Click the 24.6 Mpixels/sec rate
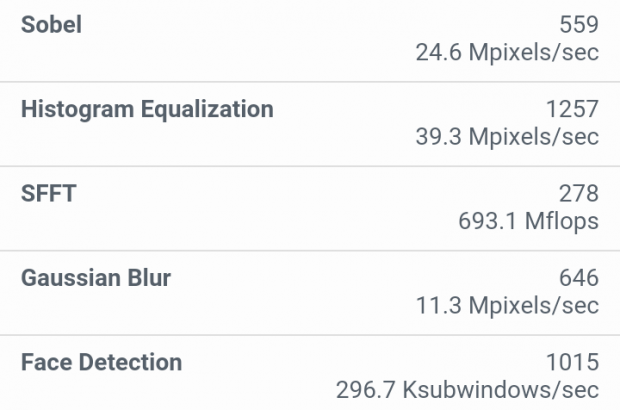 (507, 52)
